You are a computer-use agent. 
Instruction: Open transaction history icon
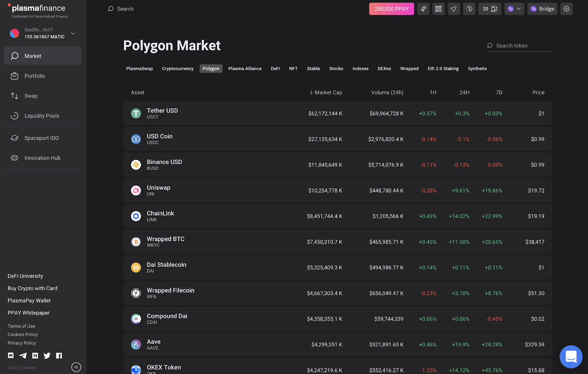coord(469,8)
